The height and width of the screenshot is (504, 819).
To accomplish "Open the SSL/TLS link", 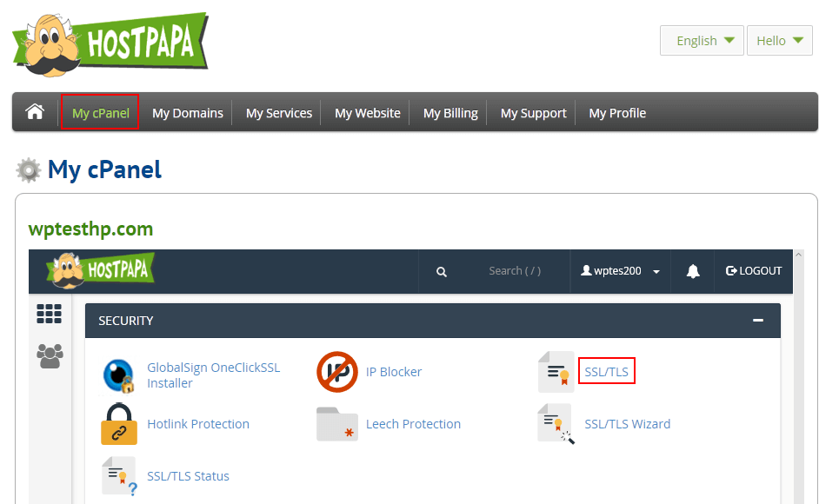I will pos(606,372).
